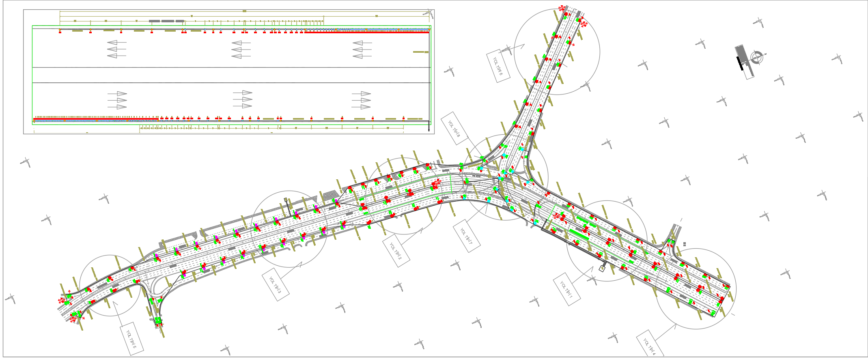Select the detail circle at the northern road end
The height and width of the screenshot is (359, 868).
[x=557, y=52]
